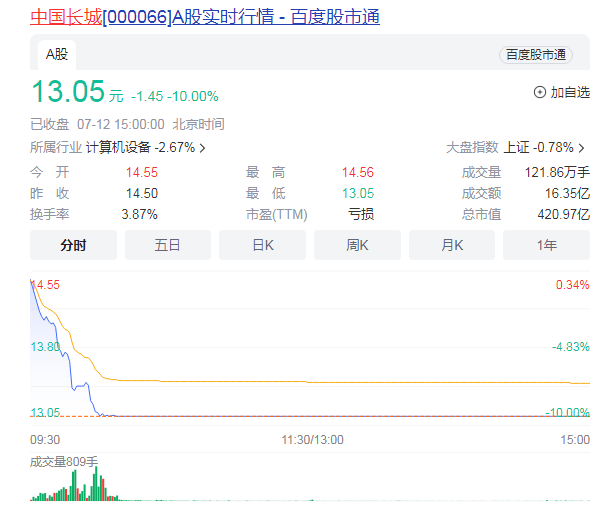Show the 日K candlestick chart
604x512 pixels.
pyautogui.click(x=262, y=245)
